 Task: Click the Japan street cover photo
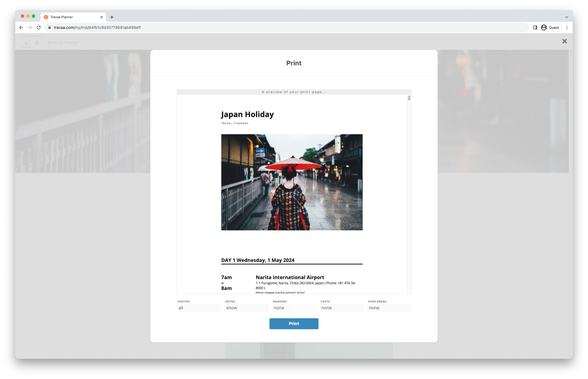click(292, 182)
